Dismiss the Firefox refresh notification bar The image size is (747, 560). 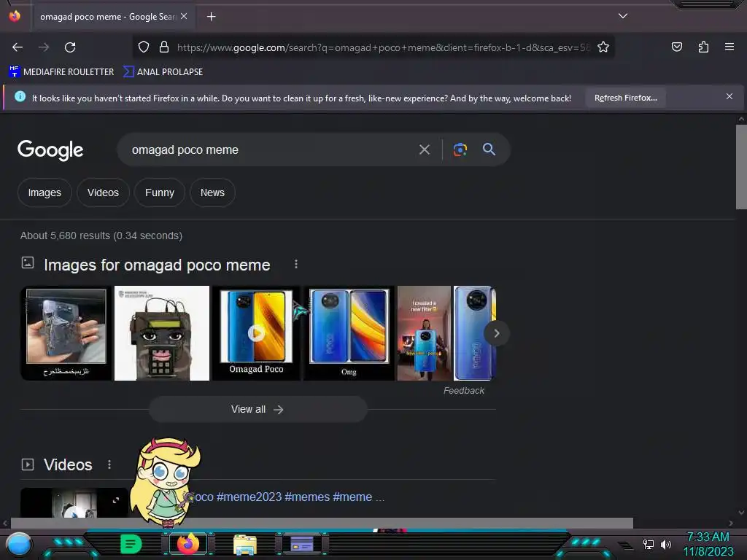[x=729, y=97]
